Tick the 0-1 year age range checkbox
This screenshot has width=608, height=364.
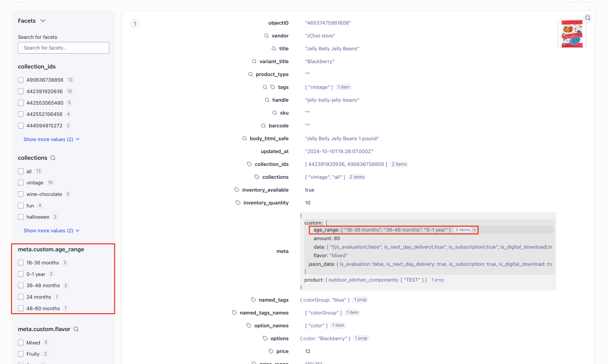coord(21,274)
